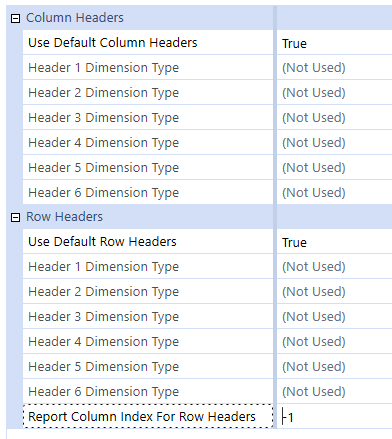
Task: Click Column Headers Header 6 (Not Used) value
Action: [314, 193]
